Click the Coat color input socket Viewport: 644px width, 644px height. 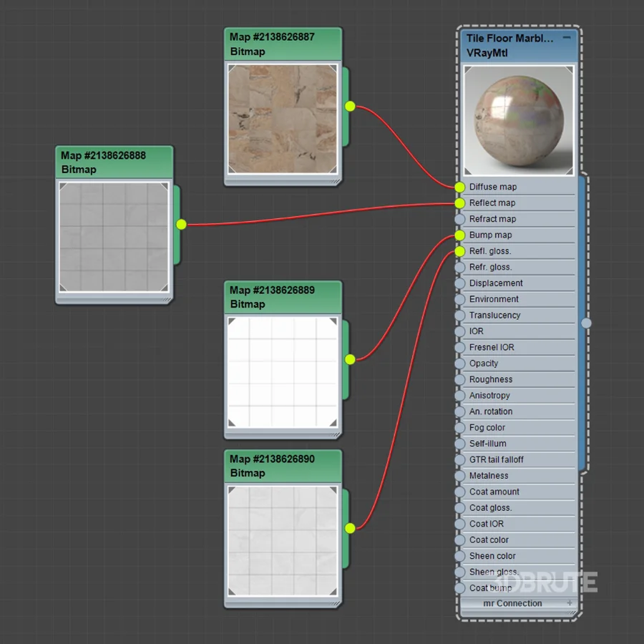pyautogui.click(x=459, y=540)
